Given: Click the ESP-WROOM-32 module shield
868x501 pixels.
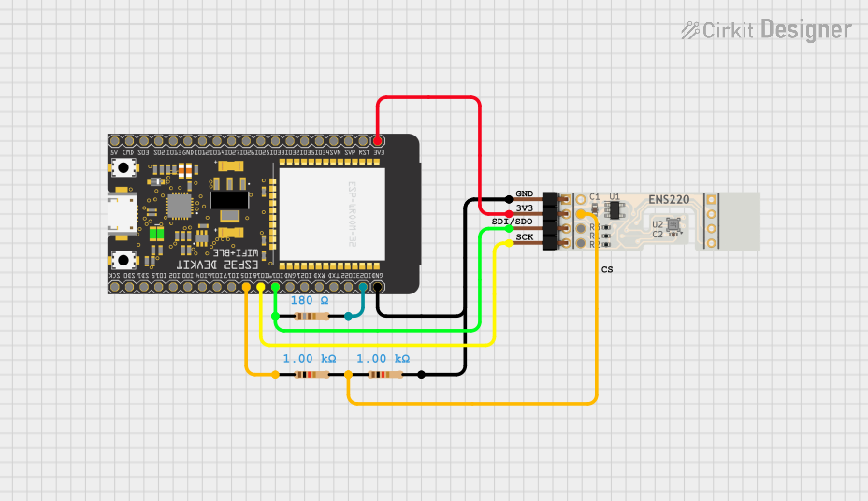Looking at the screenshot, I should pos(333,212).
